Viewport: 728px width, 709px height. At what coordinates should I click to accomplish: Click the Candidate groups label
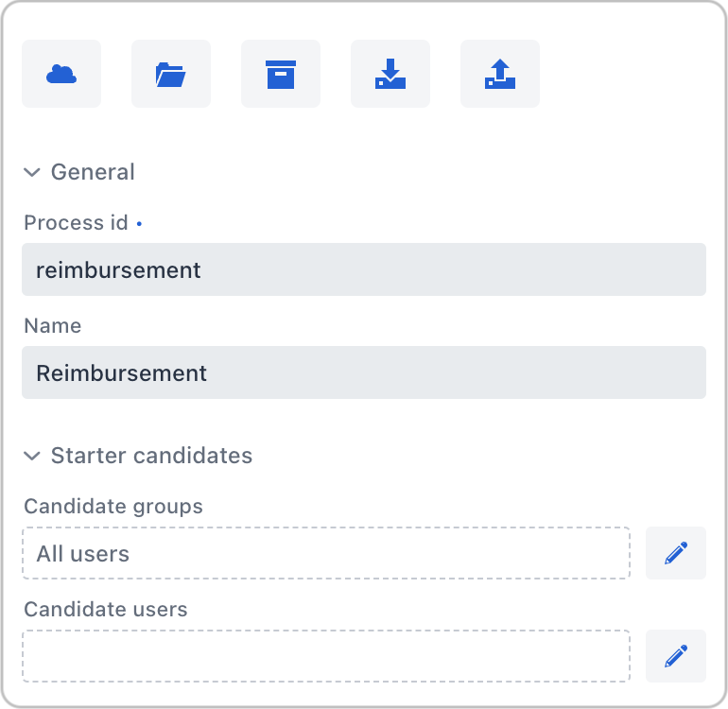point(113,507)
